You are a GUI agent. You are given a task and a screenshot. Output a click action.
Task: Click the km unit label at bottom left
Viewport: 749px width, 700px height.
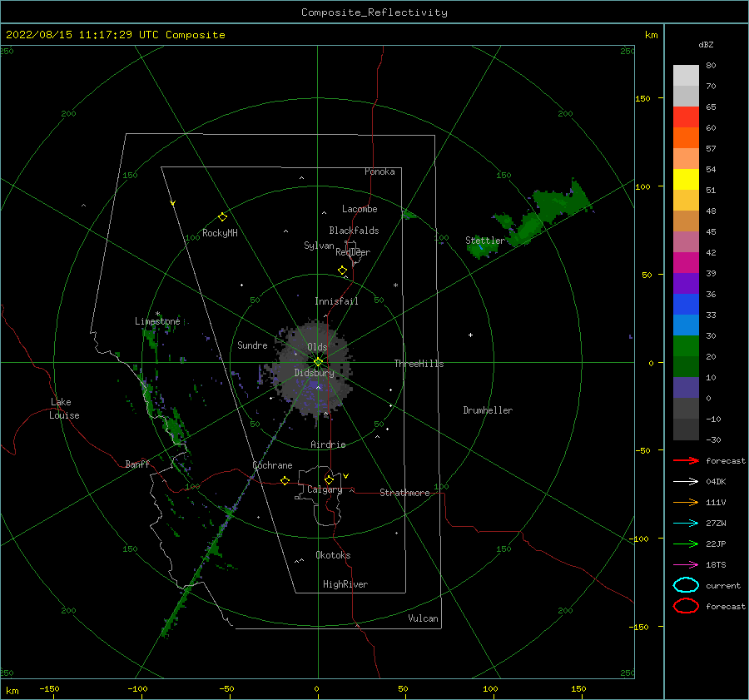pyautogui.click(x=12, y=691)
